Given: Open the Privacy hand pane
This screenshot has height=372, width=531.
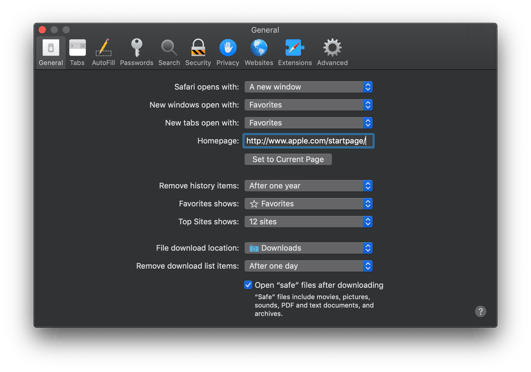Looking at the screenshot, I should click(228, 52).
